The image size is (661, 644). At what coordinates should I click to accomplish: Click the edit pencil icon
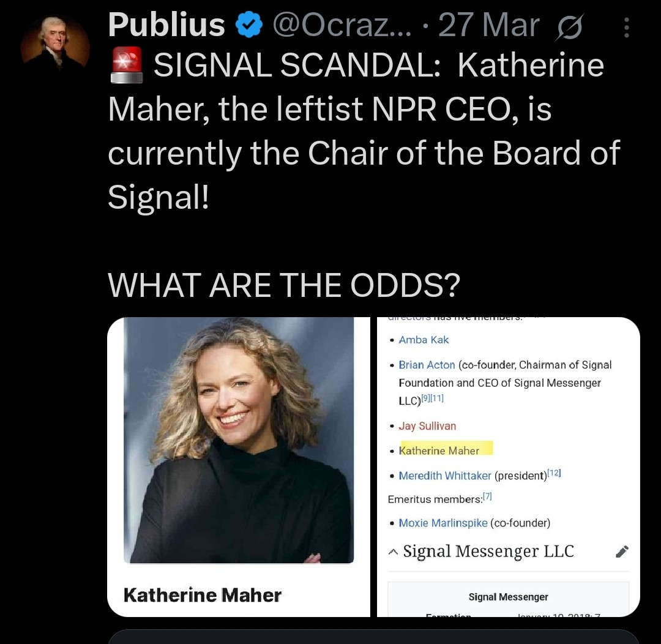coord(621,552)
